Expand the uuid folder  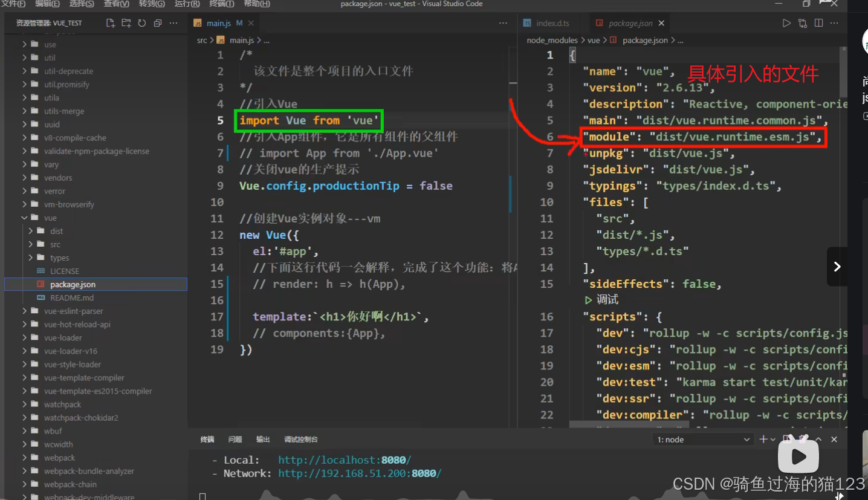24,125
